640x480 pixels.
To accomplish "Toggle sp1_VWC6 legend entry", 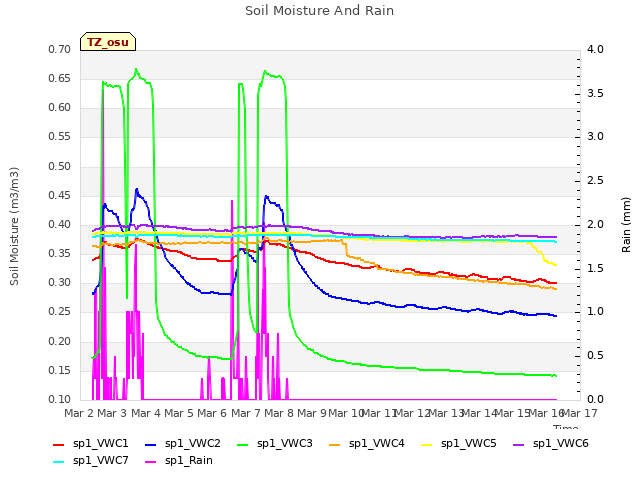I will coord(551,443).
